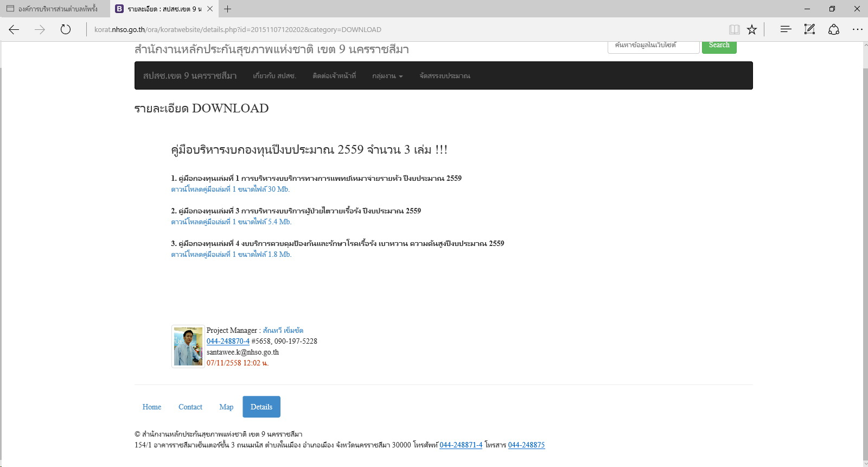Click phone number 044-248870-4 link

tap(228, 341)
